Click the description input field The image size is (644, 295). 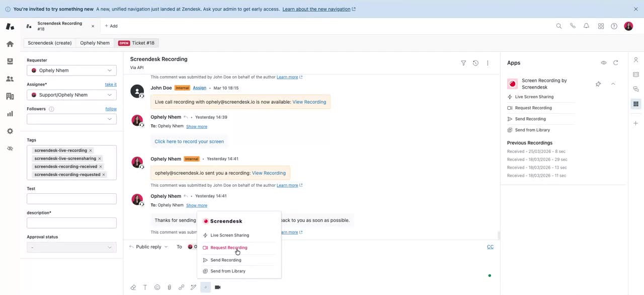[x=71, y=223]
